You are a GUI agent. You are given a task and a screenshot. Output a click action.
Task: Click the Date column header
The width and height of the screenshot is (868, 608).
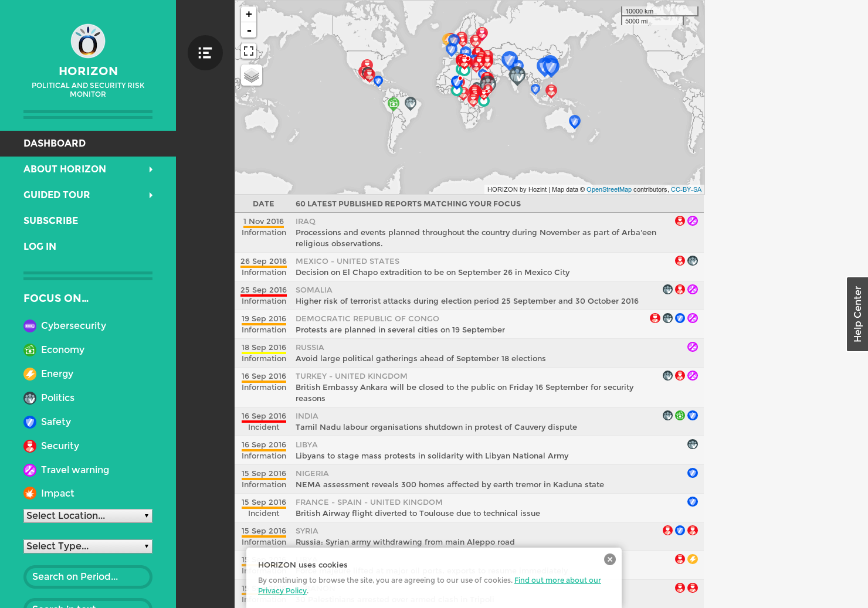(263, 204)
